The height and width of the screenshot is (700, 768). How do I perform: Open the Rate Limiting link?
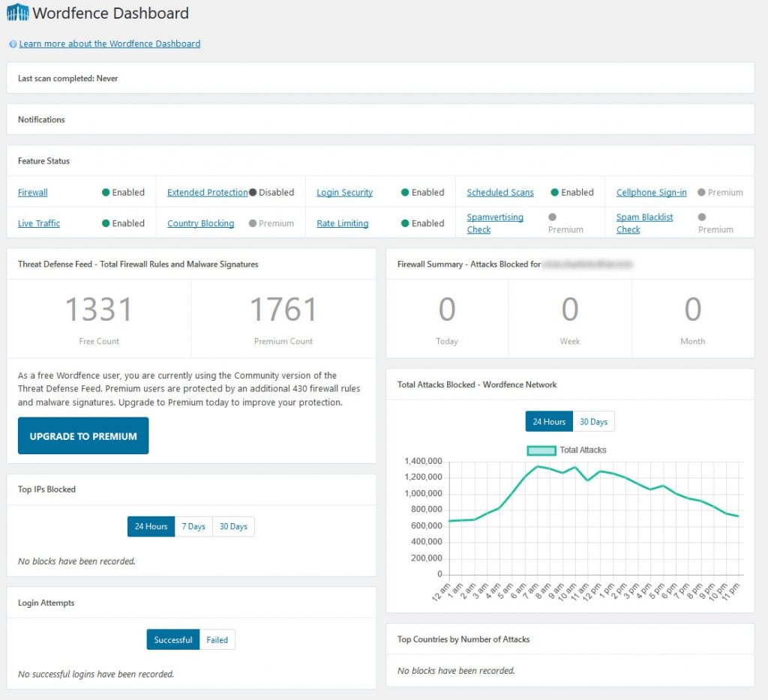coord(342,223)
